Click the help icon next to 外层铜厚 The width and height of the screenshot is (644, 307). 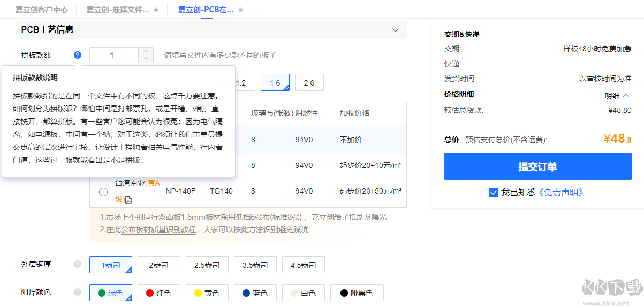[x=78, y=264]
